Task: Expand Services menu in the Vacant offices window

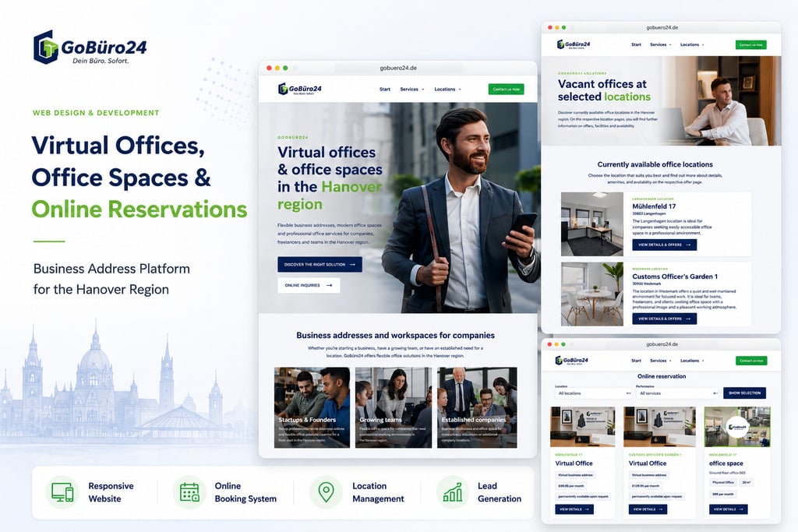Action: (661, 44)
